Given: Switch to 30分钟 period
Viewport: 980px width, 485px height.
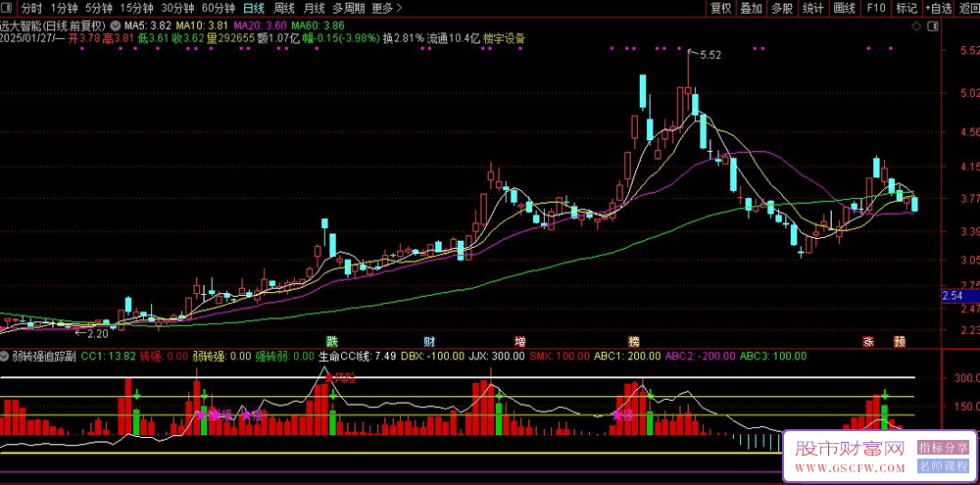Looking at the screenshot, I should pos(177,8).
